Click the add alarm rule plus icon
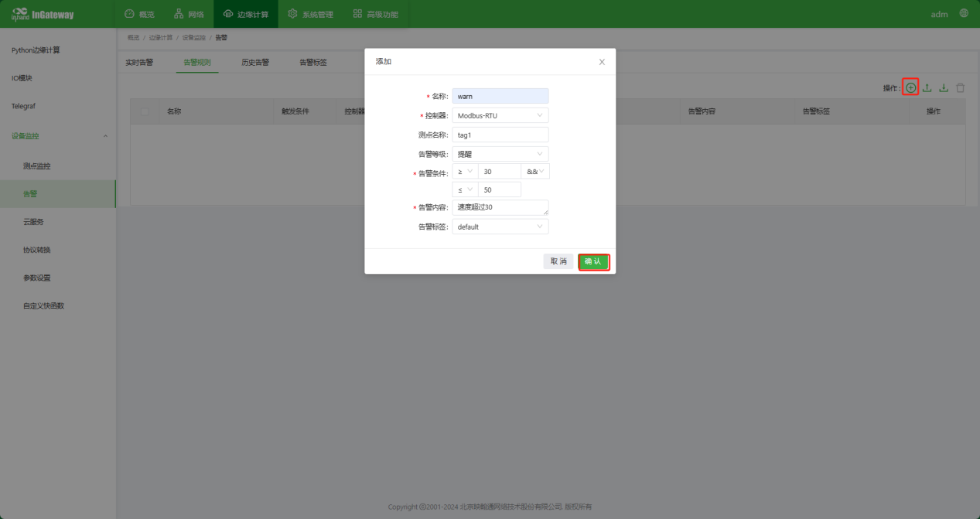980x519 pixels. pos(910,88)
